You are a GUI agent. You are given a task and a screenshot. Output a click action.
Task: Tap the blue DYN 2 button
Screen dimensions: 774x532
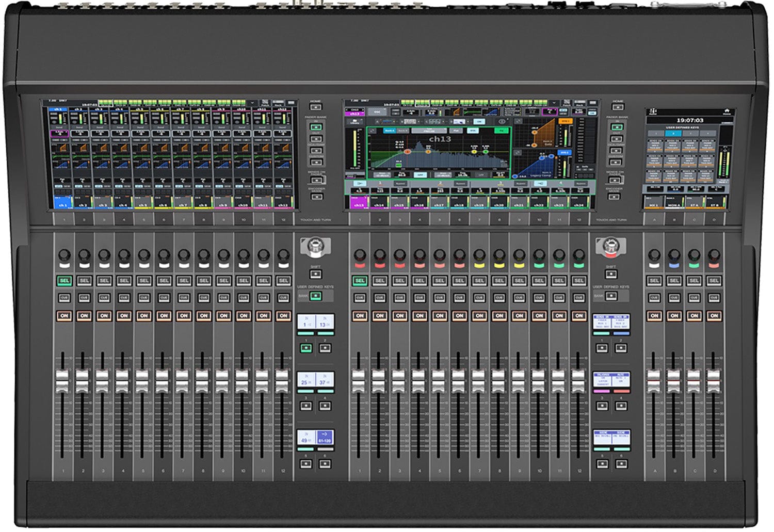tap(564, 152)
